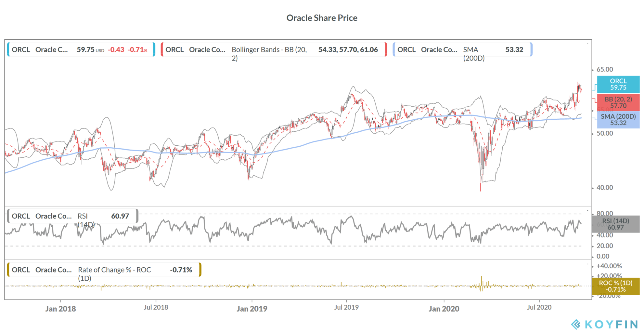This screenshot has width=644, height=333.
Task: Click the Koyfin logo
Action: pos(605,324)
